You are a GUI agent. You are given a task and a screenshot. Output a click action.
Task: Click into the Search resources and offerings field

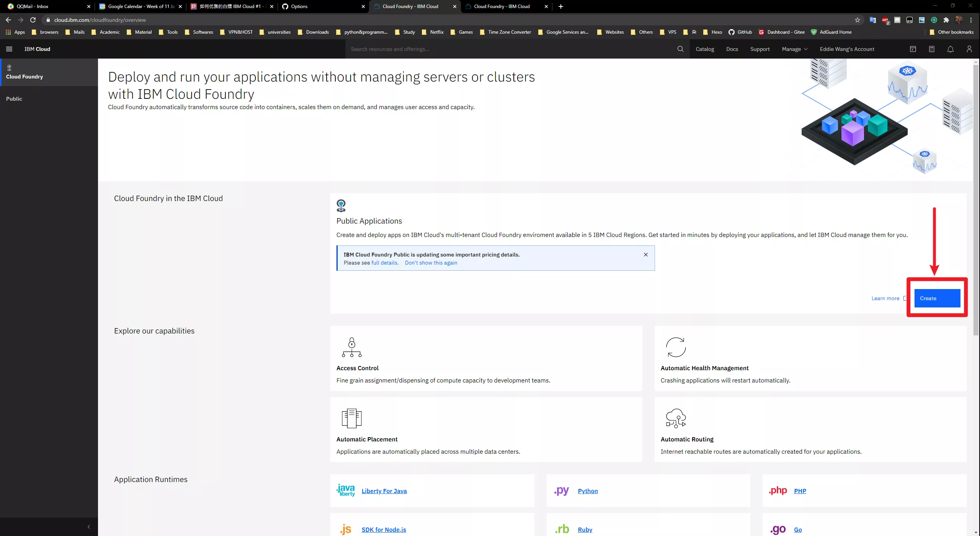(509, 49)
